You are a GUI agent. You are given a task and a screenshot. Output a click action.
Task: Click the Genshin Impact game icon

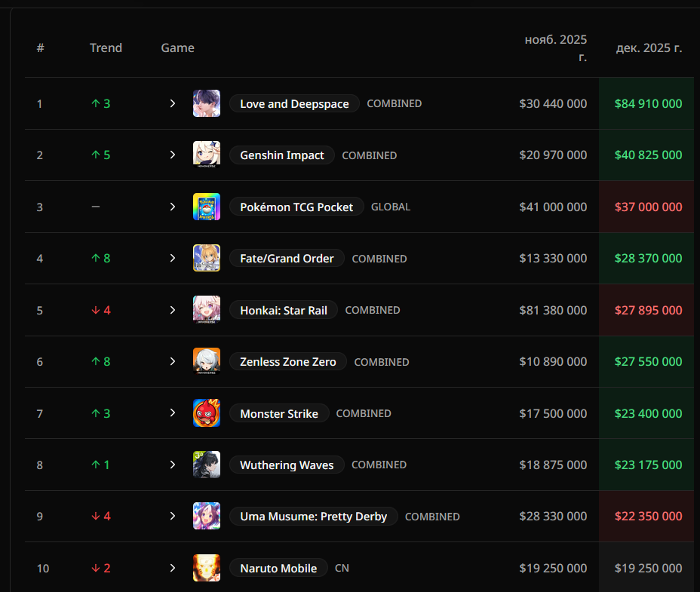pos(206,155)
